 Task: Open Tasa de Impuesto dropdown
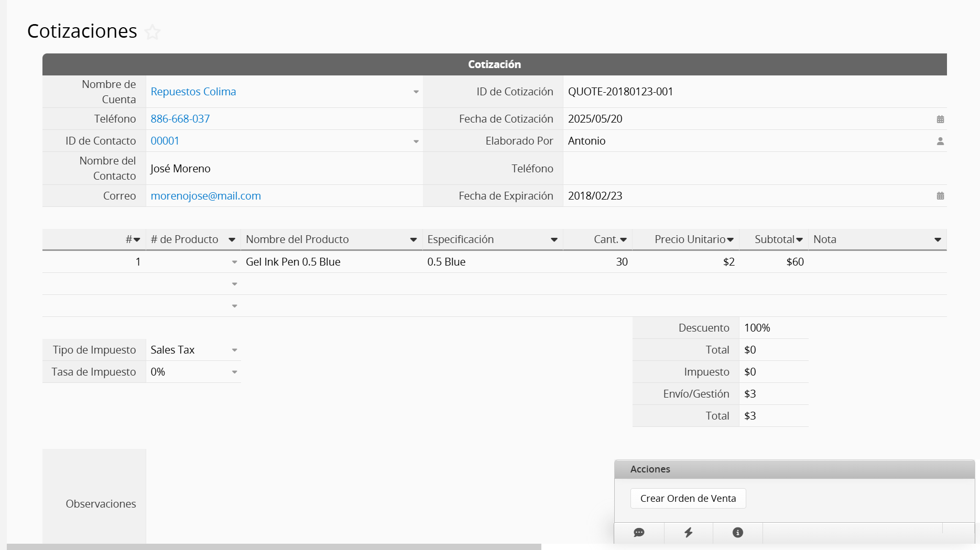click(234, 372)
